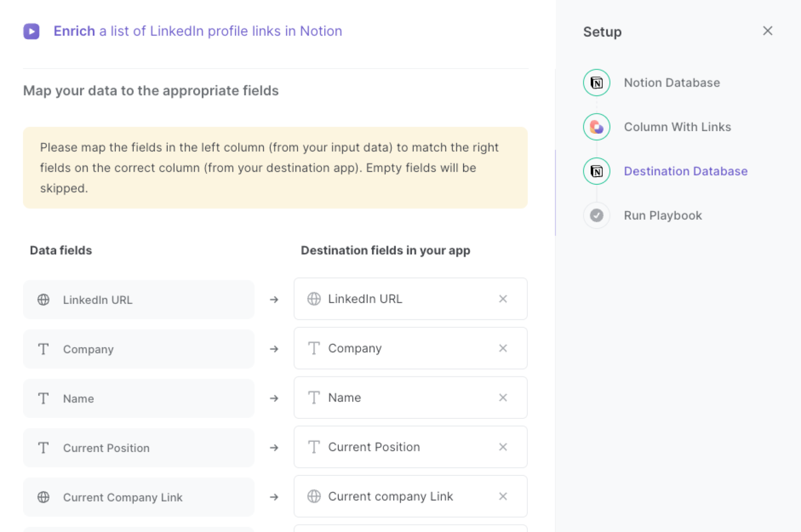Click text icon in Current Position destination box
The width and height of the screenshot is (801, 532).
click(x=314, y=447)
